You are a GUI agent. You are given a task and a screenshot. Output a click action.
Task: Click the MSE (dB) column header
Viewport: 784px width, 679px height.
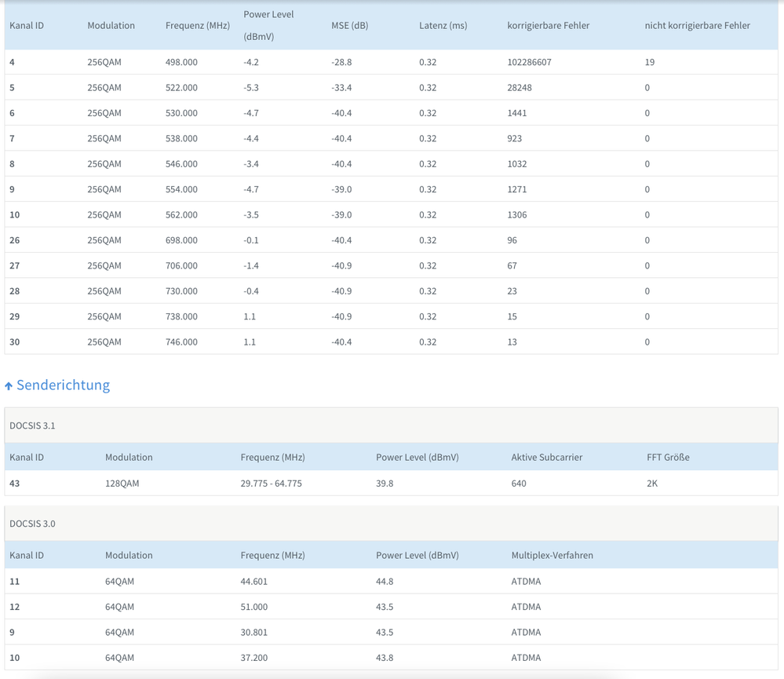pyautogui.click(x=349, y=25)
